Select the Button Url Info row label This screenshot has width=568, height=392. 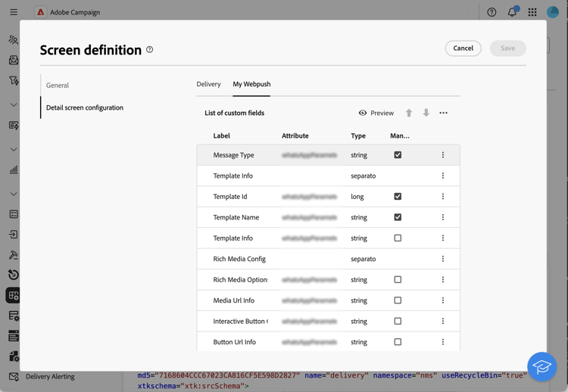pyautogui.click(x=234, y=342)
